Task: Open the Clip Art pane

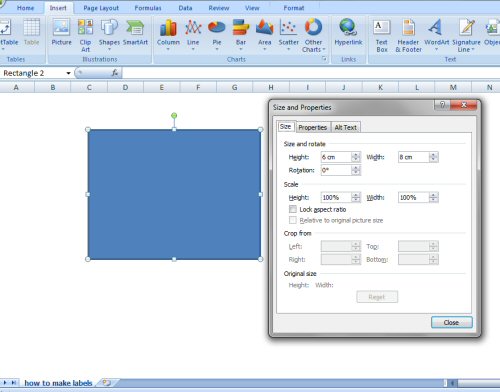Action: [85, 35]
